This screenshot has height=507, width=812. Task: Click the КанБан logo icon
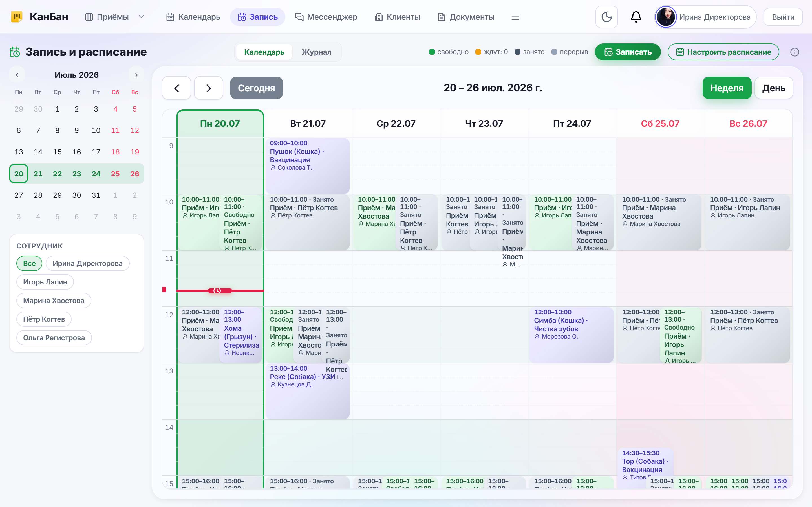click(16, 16)
